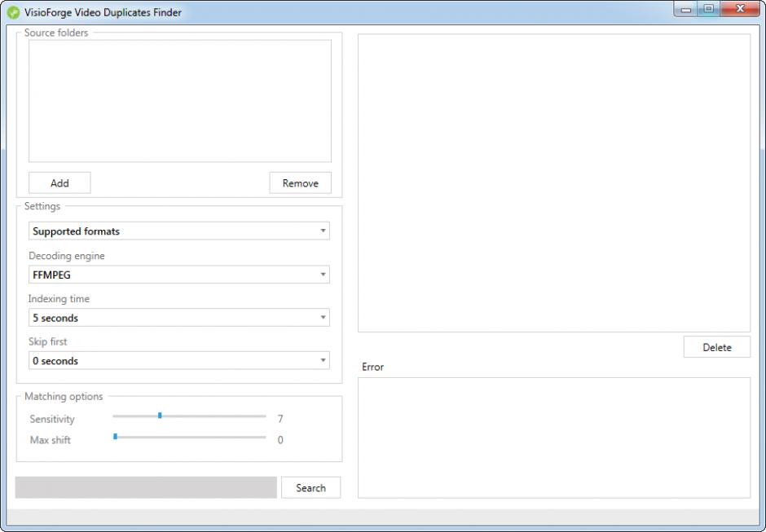Click the right end of the Sensitivity track
766x532 pixels.
pyautogui.click(x=264, y=415)
